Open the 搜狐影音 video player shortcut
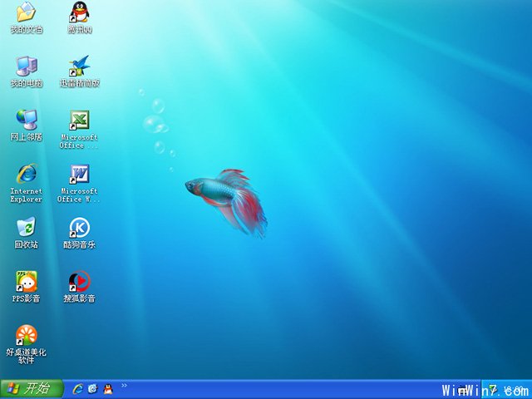 (x=80, y=281)
